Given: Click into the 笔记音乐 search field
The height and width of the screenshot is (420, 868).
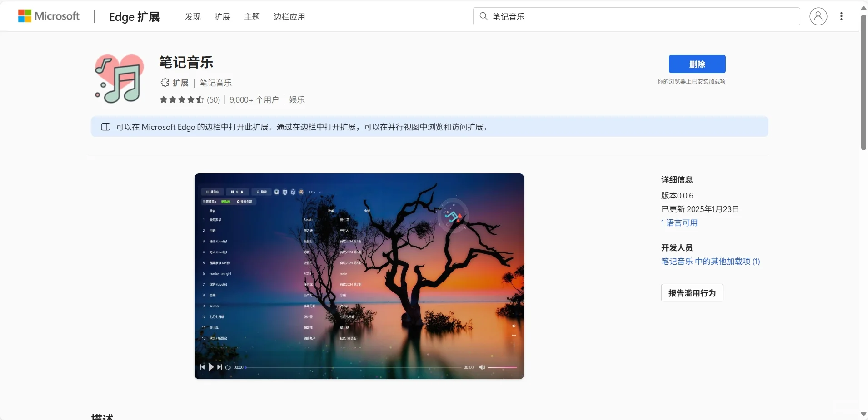Looking at the screenshot, I should [x=591, y=16].
